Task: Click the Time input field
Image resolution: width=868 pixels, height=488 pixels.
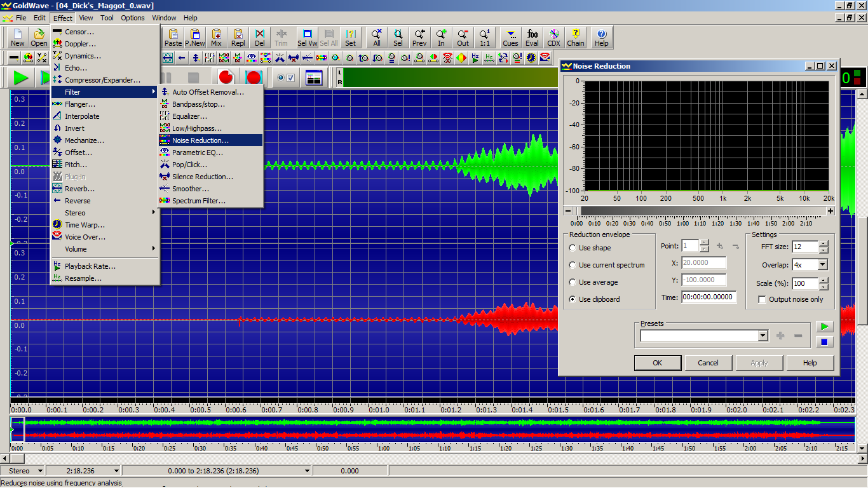Action: point(708,297)
